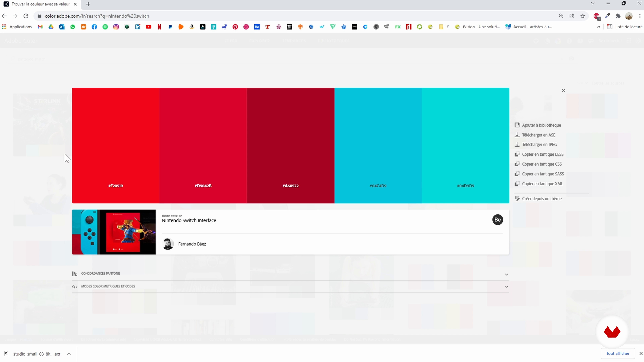Click the browser back arrow

pos(4,16)
